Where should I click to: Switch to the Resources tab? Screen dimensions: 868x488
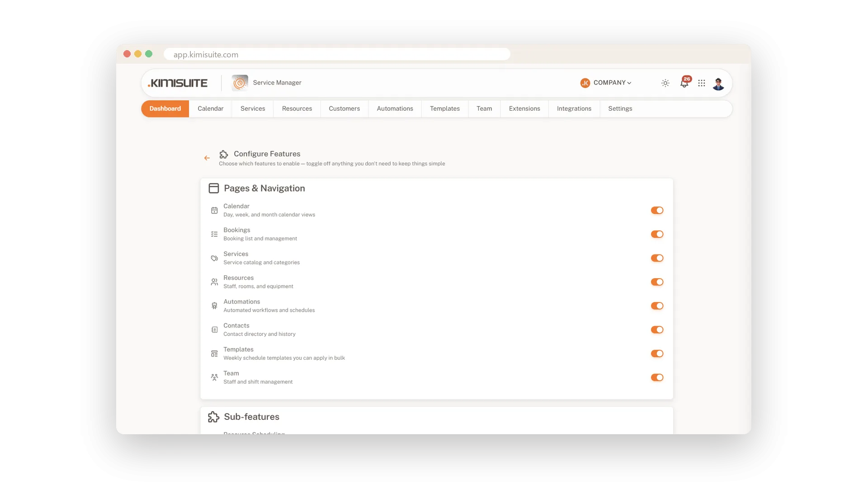tap(297, 109)
